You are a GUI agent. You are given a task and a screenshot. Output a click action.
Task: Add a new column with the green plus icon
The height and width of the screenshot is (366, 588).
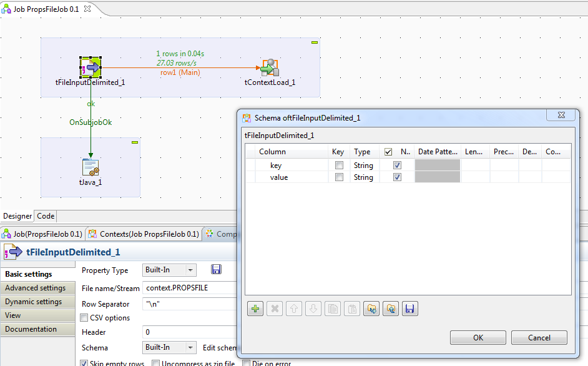tap(255, 308)
